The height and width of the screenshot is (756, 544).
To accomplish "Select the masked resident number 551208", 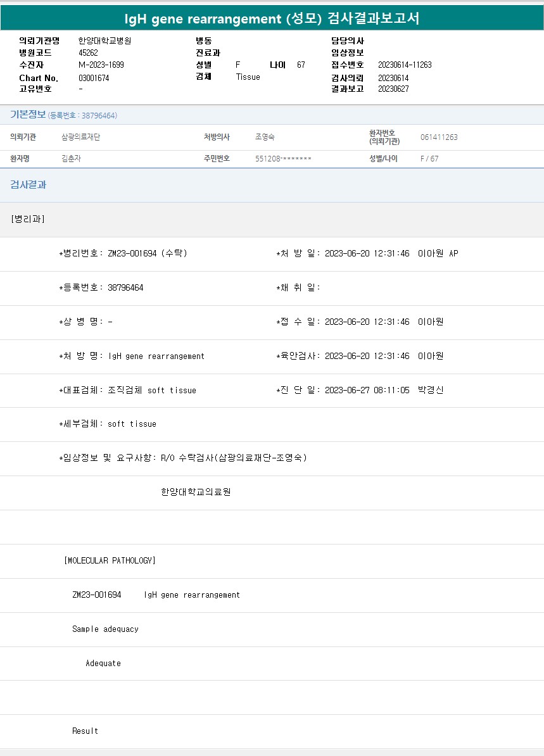I will (x=282, y=159).
